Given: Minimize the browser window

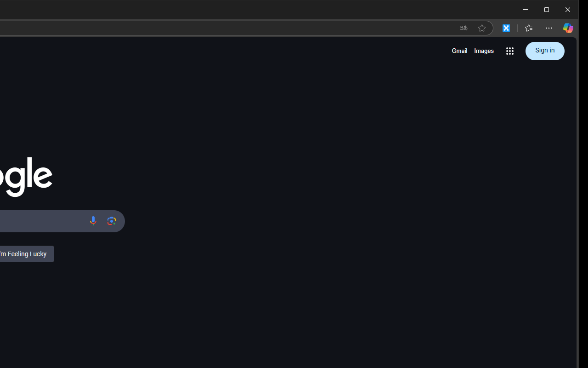Looking at the screenshot, I should pyautogui.click(x=526, y=10).
